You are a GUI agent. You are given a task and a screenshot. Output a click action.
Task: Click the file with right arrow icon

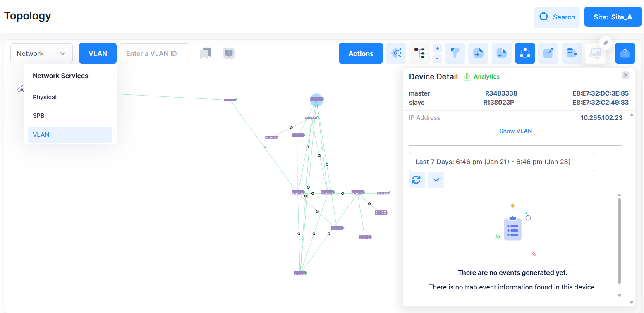point(478,53)
